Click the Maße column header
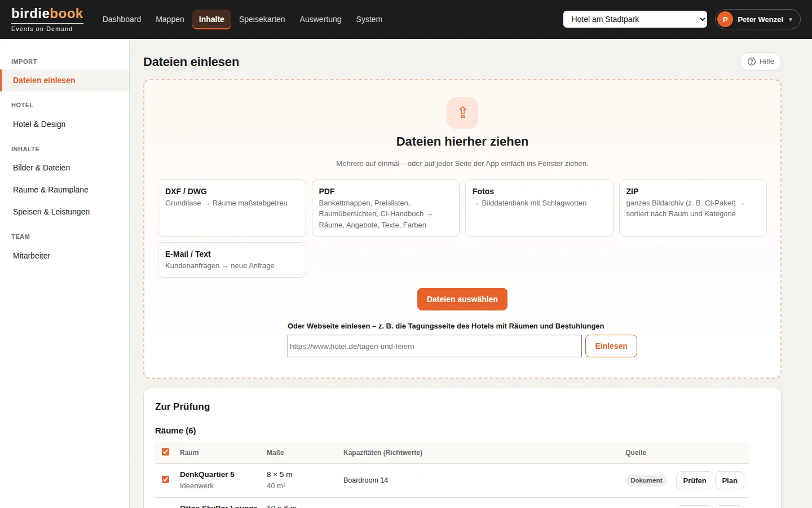Screen dimensions: 812x508 pos(275,453)
